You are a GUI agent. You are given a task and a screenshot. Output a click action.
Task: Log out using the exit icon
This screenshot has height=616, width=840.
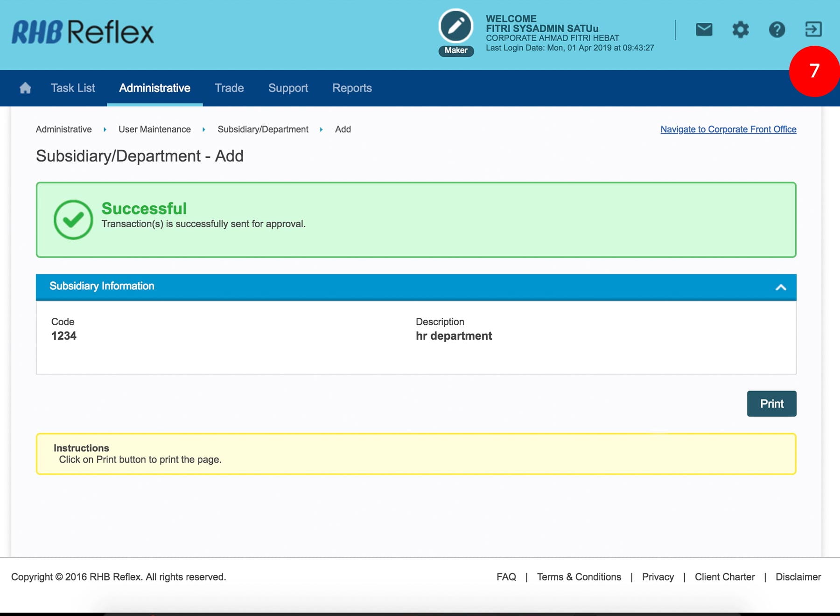pyautogui.click(x=813, y=29)
